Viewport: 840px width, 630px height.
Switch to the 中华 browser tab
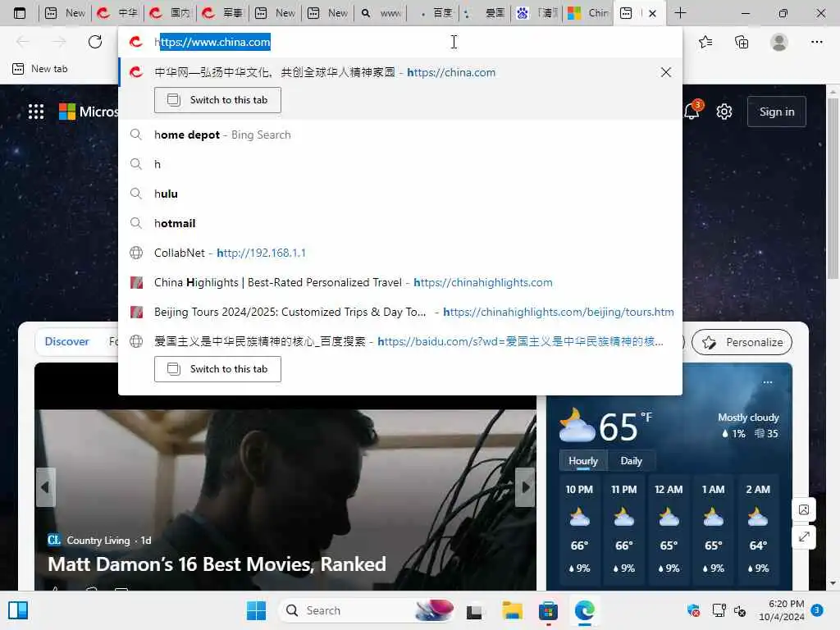click(x=117, y=13)
